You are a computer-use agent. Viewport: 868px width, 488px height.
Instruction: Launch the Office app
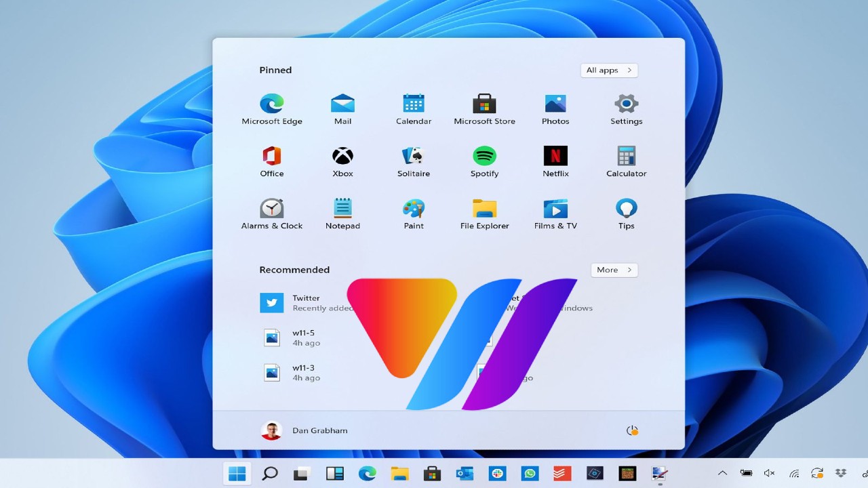point(272,162)
